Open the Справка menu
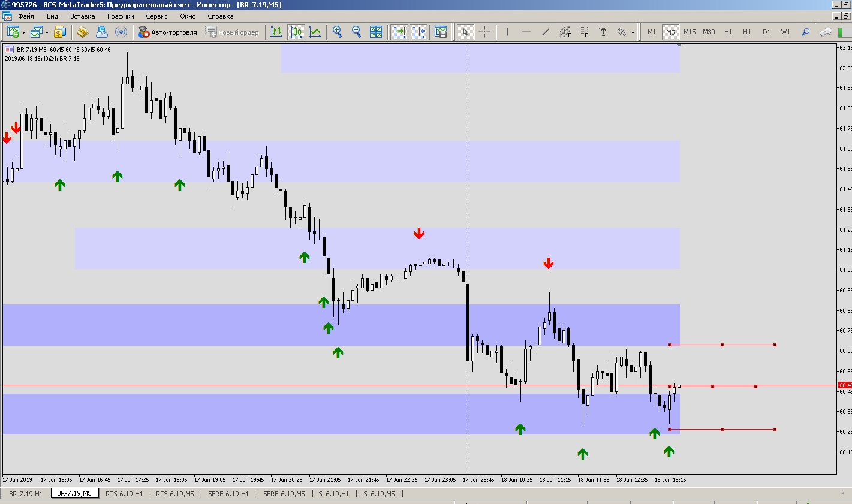852x504 pixels. [220, 16]
